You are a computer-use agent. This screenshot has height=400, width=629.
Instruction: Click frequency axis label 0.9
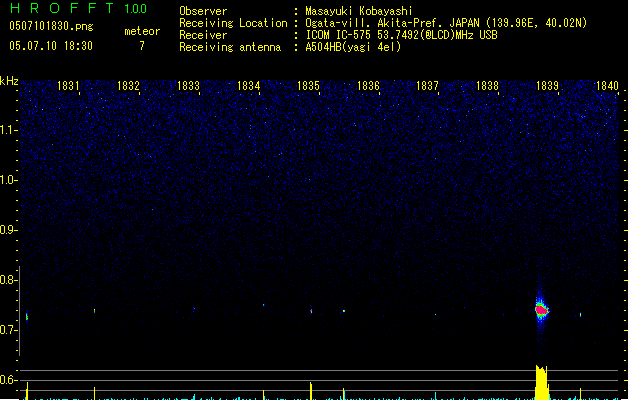(8, 230)
